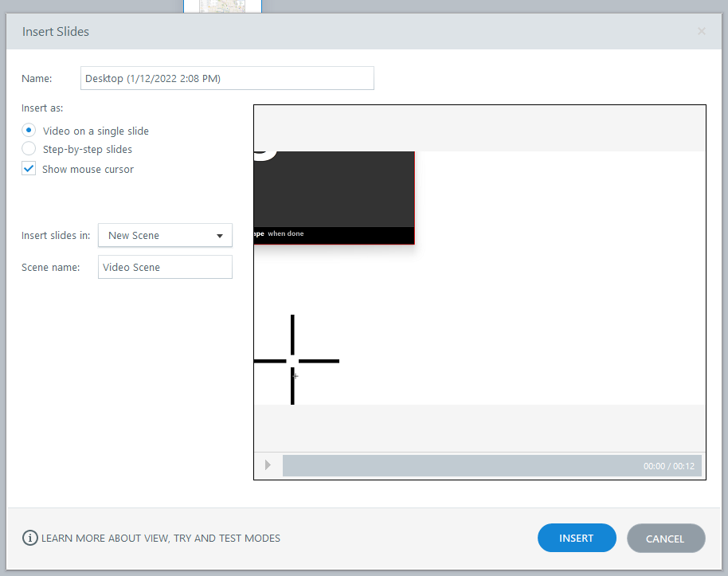Click the video preview seek bar

(x=491, y=465)
